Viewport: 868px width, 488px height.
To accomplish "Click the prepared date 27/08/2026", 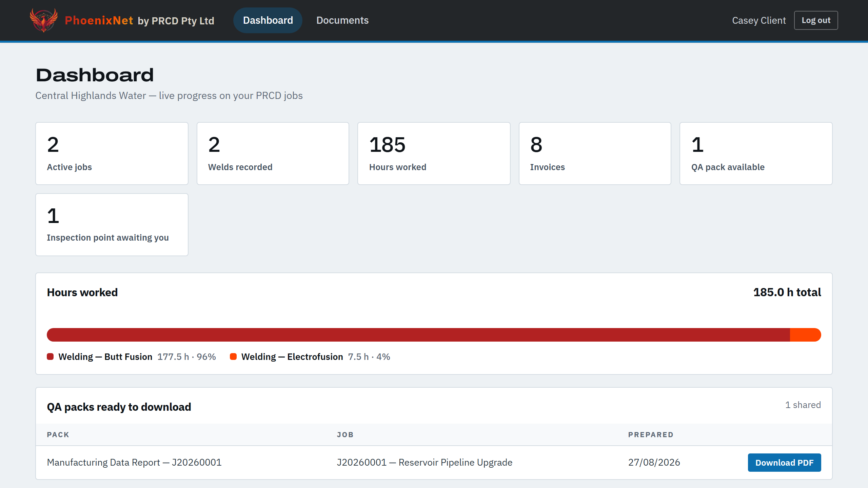I will 654,463.
